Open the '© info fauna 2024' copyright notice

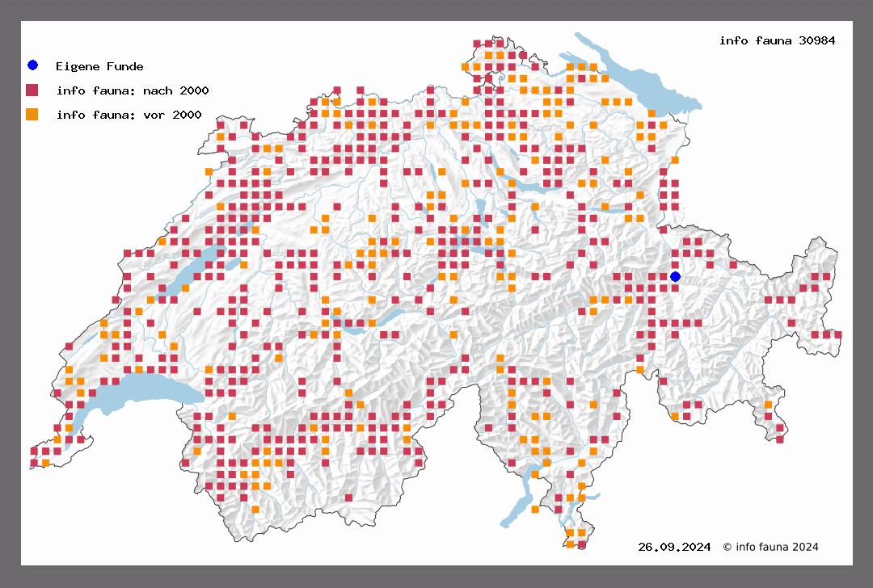tap(770, 547)
